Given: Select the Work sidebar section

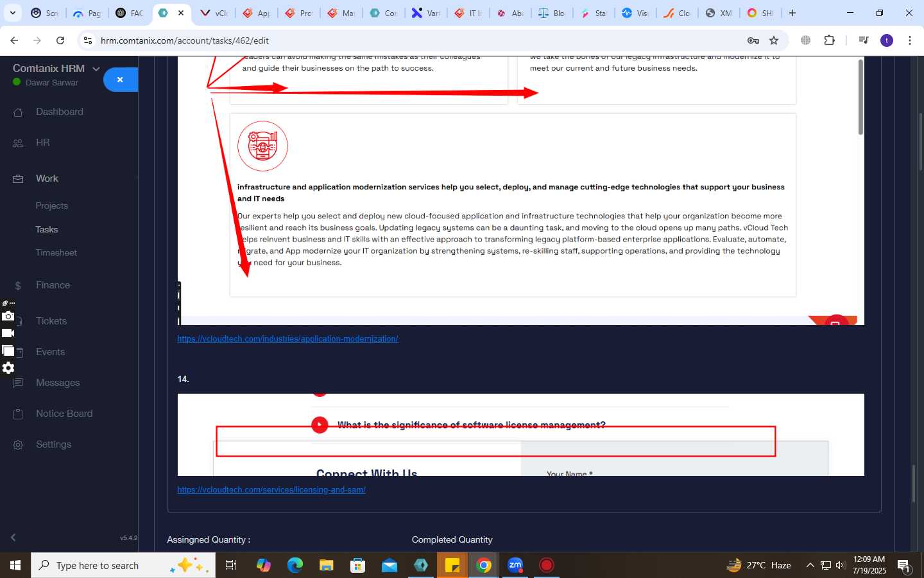Looking at the screenshot, I should click(47, 179).
